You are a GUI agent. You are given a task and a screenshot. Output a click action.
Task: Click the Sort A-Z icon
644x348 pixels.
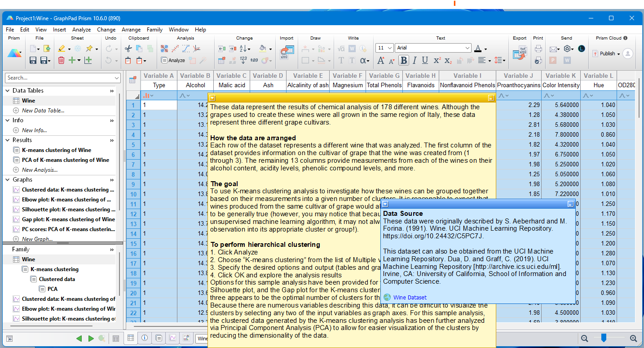(x=243, y=49)
